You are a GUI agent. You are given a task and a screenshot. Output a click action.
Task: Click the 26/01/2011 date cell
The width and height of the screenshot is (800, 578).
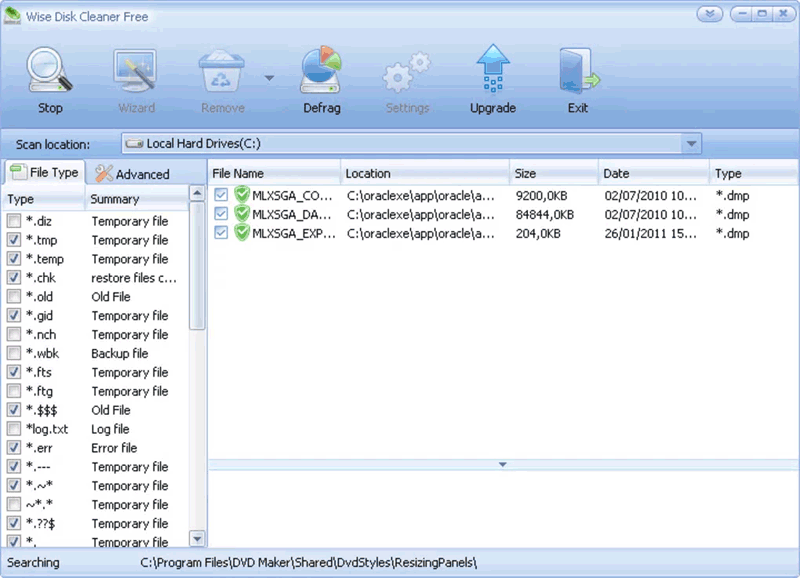click(x=651, y=233)
